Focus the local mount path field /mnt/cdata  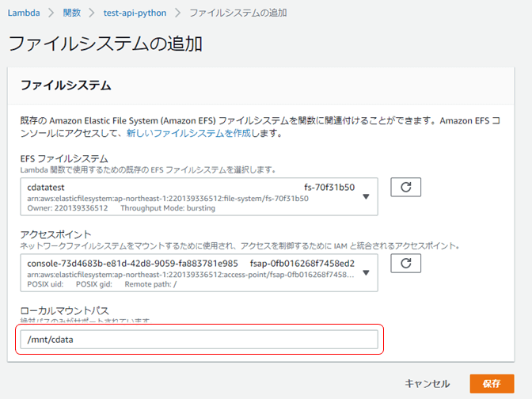pos(199,340)
